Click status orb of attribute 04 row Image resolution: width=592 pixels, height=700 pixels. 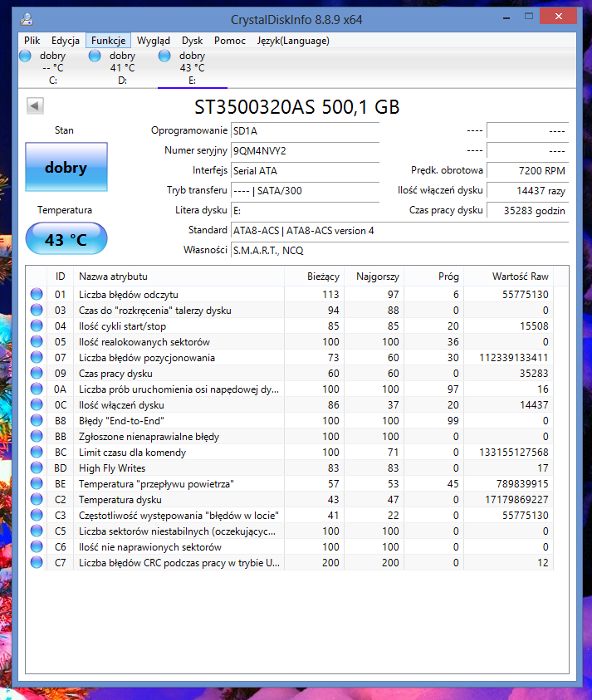coord(37,326)
